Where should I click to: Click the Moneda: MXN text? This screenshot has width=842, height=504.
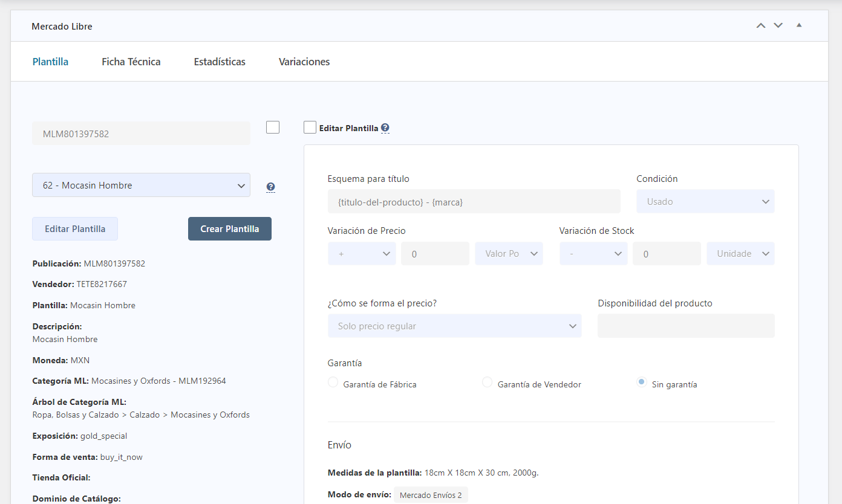[61, 360]
